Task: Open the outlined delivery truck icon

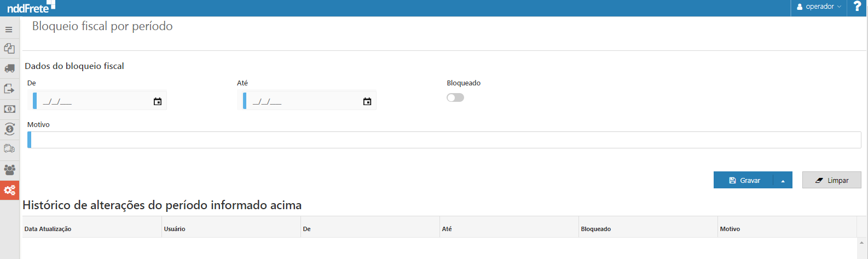Action: (x=9, y=149)
